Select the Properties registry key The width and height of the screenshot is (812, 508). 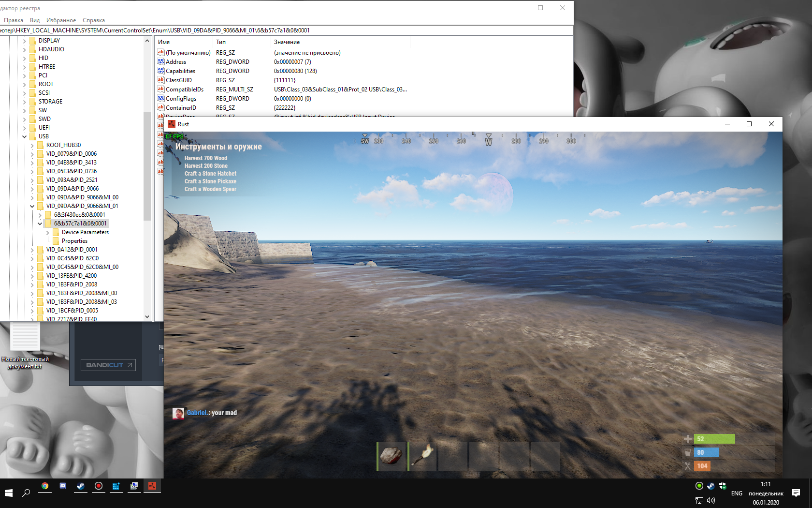[74, 241]
